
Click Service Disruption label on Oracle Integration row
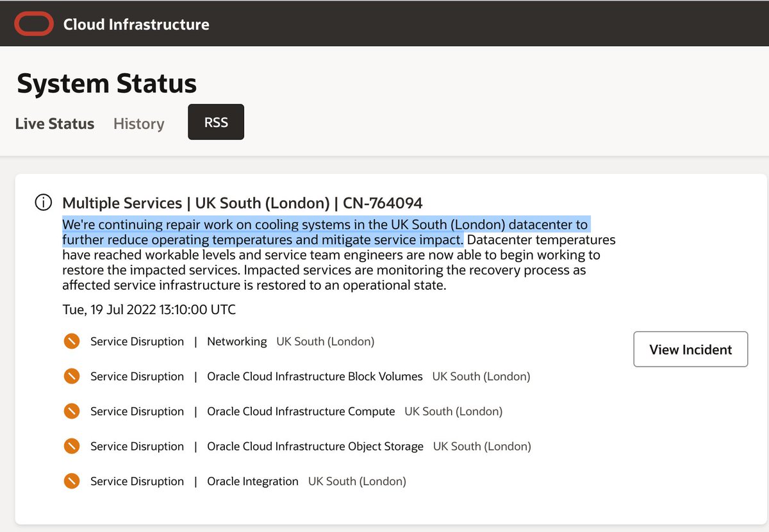[137, 481]
